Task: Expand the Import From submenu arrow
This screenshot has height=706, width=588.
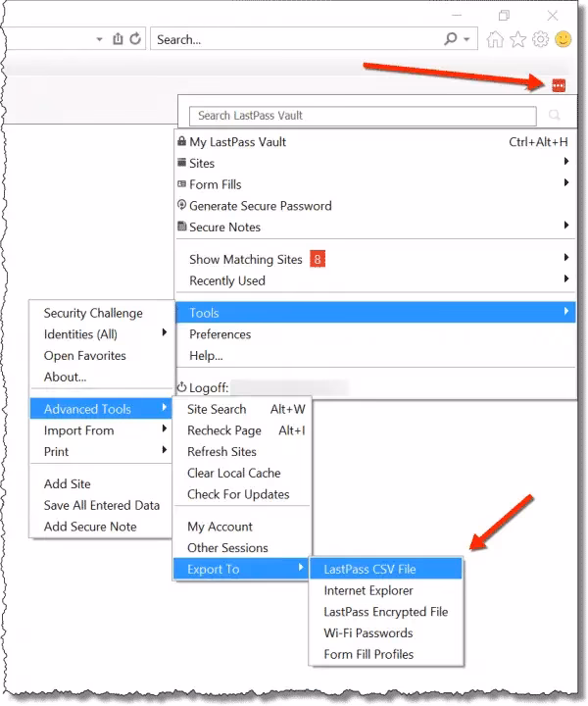Action: (x=165, y=429)
